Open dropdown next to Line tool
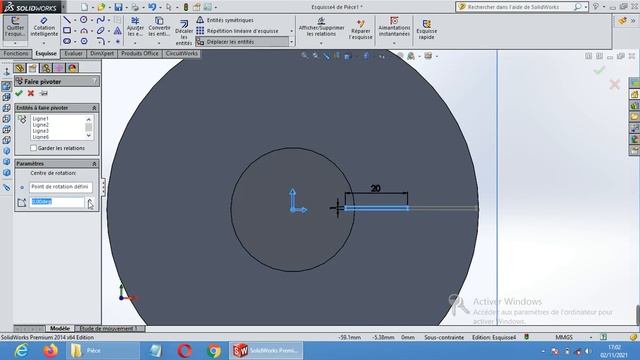The image size is (640, 360). point(75,20)
